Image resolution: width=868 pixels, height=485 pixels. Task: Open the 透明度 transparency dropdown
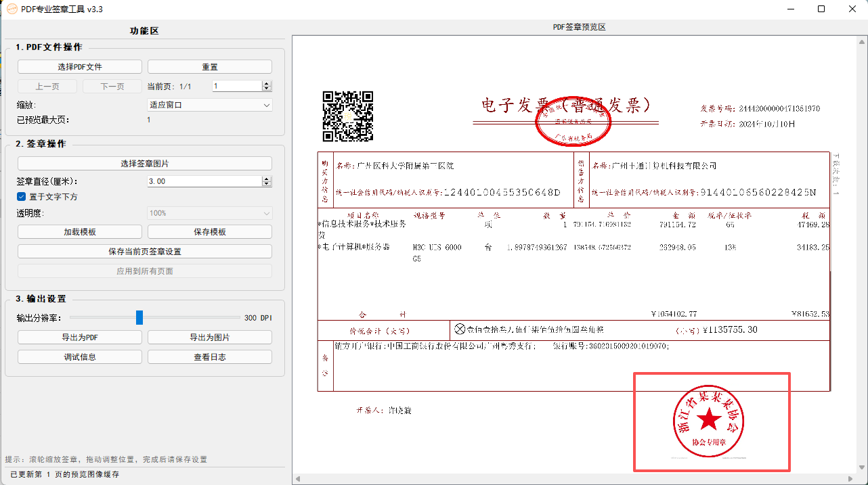tap(209, 212)
